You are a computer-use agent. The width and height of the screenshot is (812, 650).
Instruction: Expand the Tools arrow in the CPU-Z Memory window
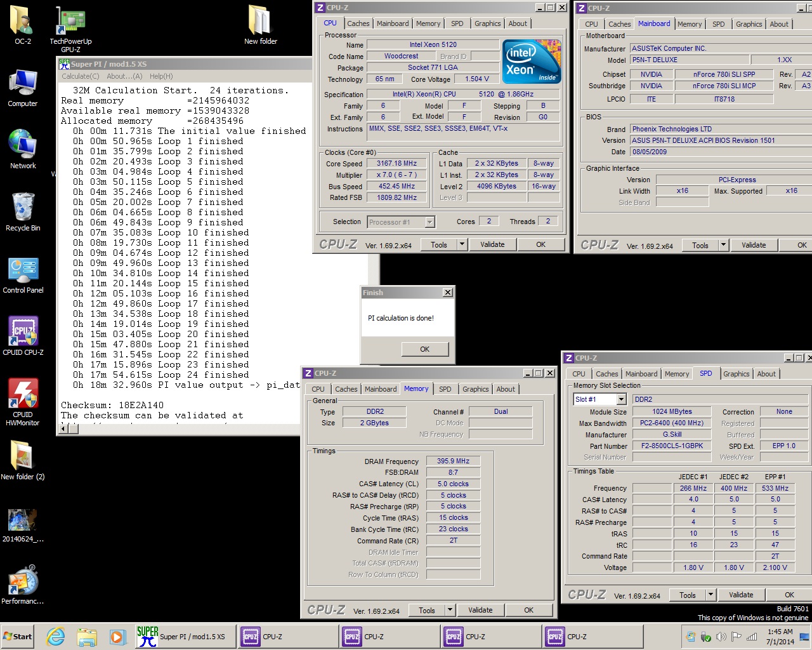point(450,610)
